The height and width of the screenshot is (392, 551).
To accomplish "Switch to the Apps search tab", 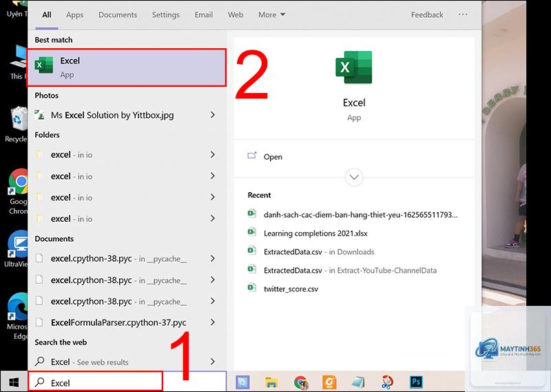I will click(75, 14).
